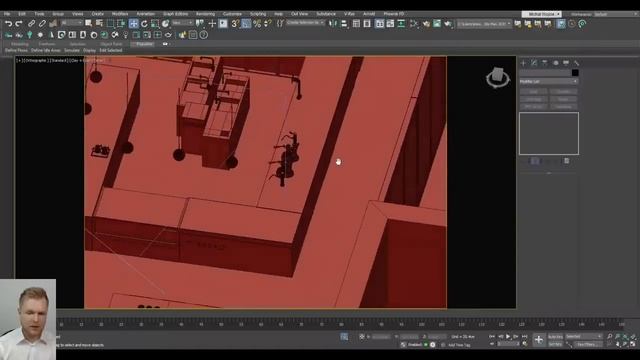Choose the Rectangular Selection Region icon
The width and height of the screenshot is (640, 360).
110,24
